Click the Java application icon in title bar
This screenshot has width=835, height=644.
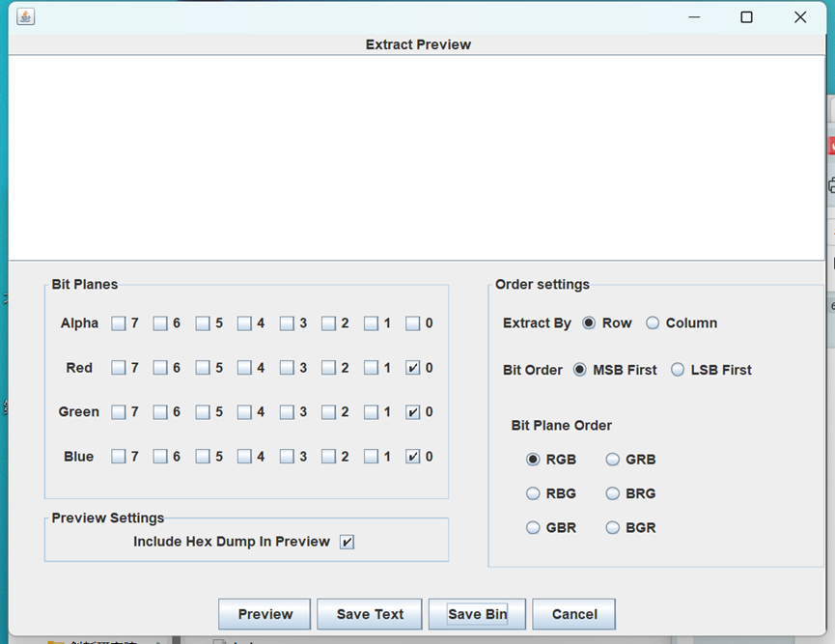25,17
